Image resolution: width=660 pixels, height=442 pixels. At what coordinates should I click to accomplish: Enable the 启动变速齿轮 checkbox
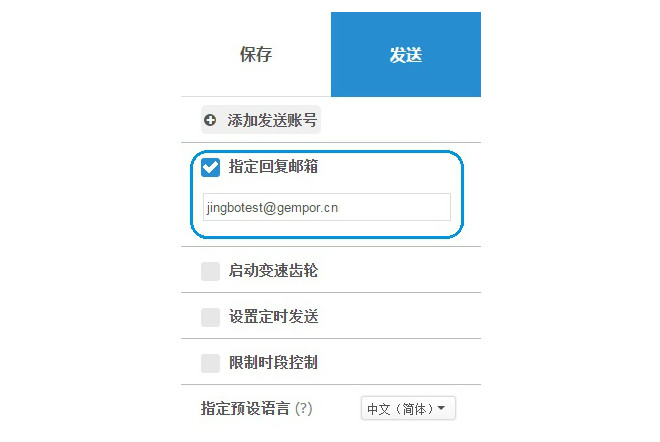tap(210, 271)
